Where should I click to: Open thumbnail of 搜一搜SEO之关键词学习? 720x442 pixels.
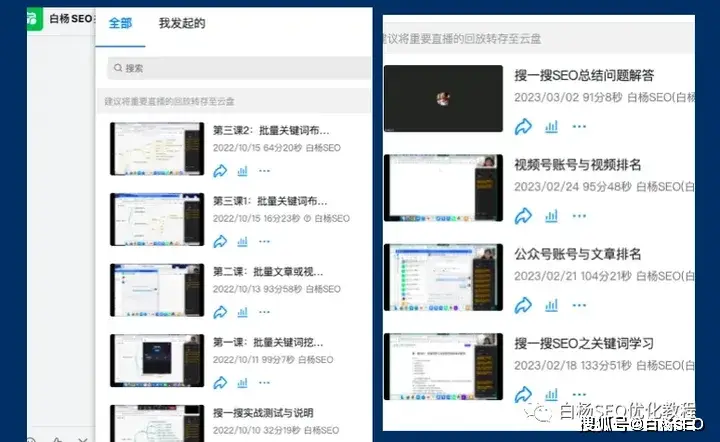click(443, 367)
